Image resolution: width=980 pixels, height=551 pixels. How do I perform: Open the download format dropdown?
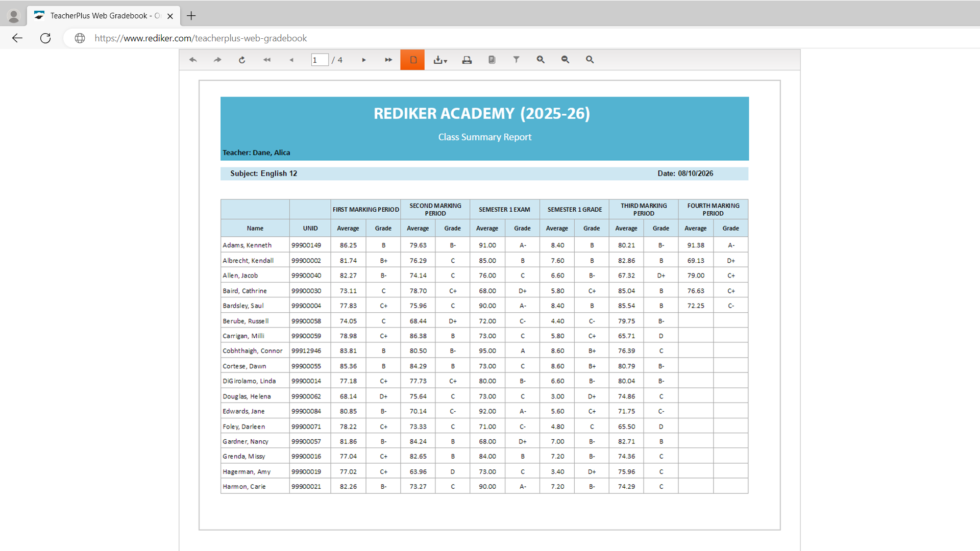click(440, 60)
